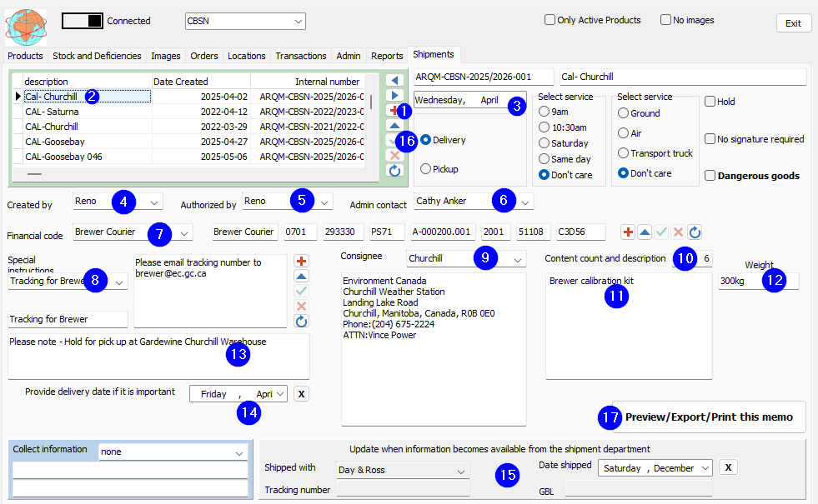Click the Tracking number input field
Viewport: 818px width, 504px height.
pos(404,489)
